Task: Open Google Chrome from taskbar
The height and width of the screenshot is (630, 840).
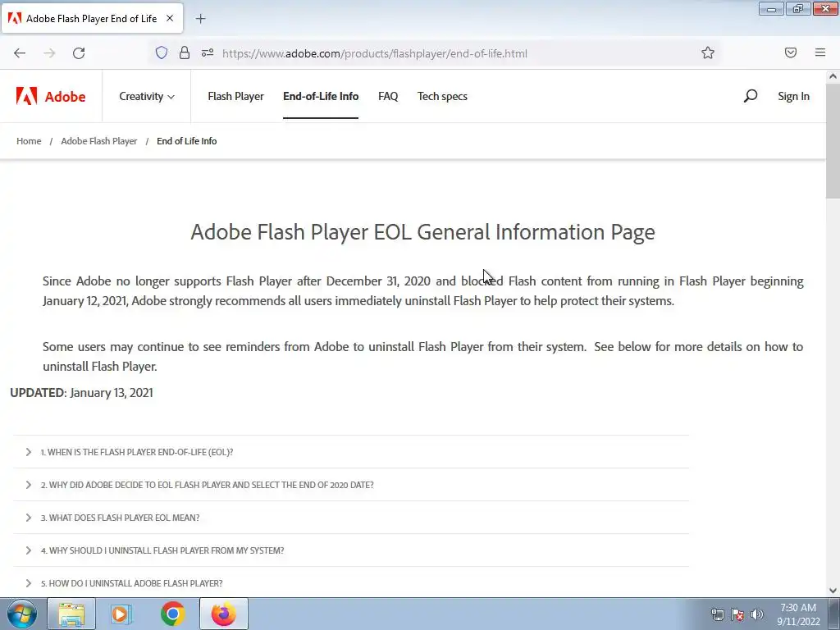Action: pyautogui.click(x=172, y=614)
